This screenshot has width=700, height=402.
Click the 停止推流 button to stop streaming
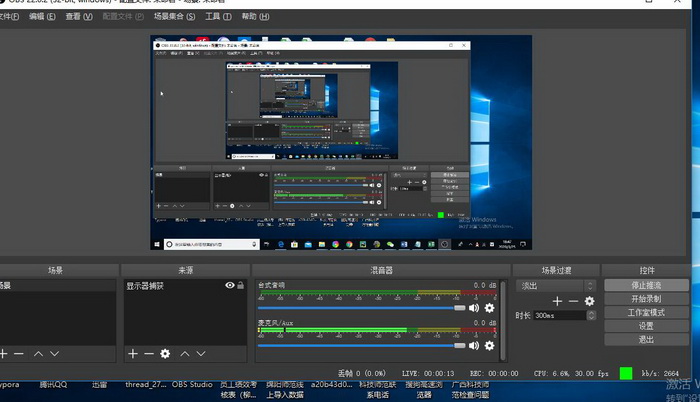pyautogui.click(x=646, y=285)
